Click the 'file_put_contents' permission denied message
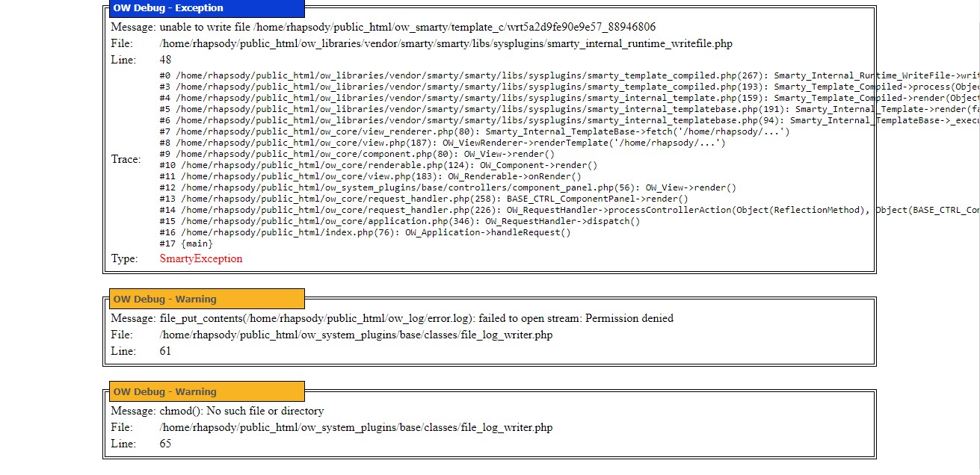The width and height of the screenshot is (980, 475). pos(416,318)
